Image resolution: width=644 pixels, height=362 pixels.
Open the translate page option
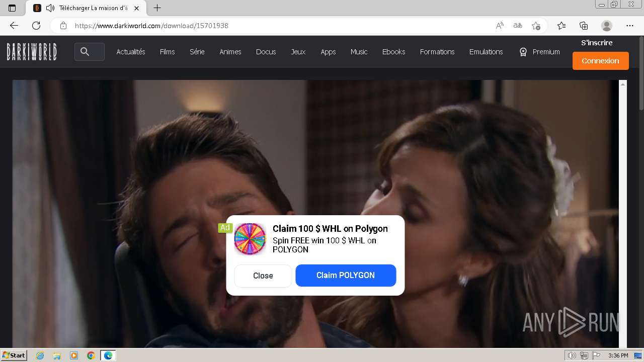click(518, 26)
